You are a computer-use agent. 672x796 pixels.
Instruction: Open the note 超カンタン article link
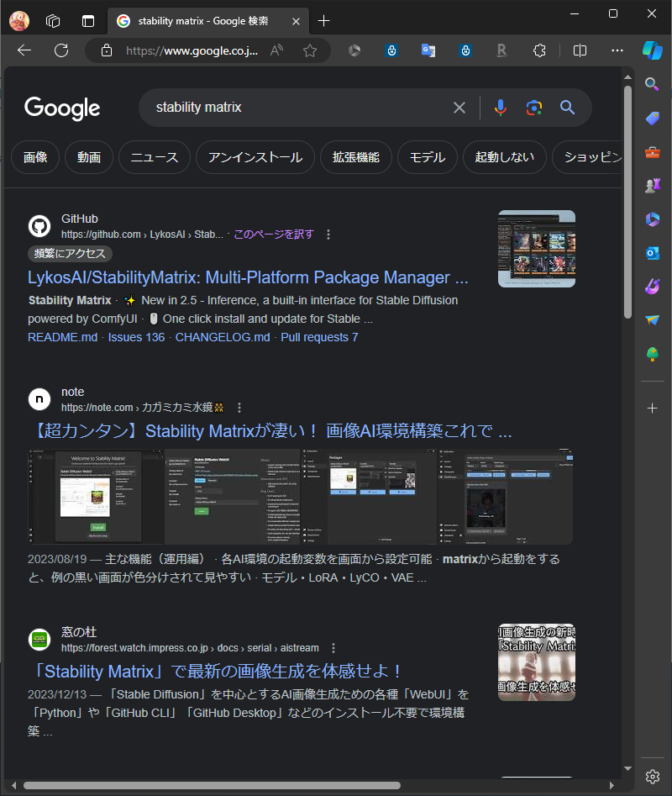[x=270, y=431]
